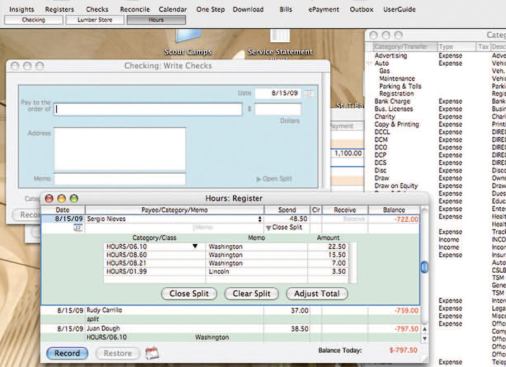Image resolution: width=506 pixels, height=367 pixels.
Task: Open Registers from the toolbar
Action: click(60, 9)
